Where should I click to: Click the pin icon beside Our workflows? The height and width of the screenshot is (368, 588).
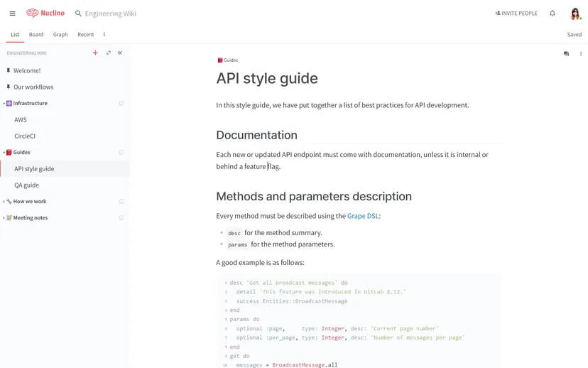tap(9, 87)
